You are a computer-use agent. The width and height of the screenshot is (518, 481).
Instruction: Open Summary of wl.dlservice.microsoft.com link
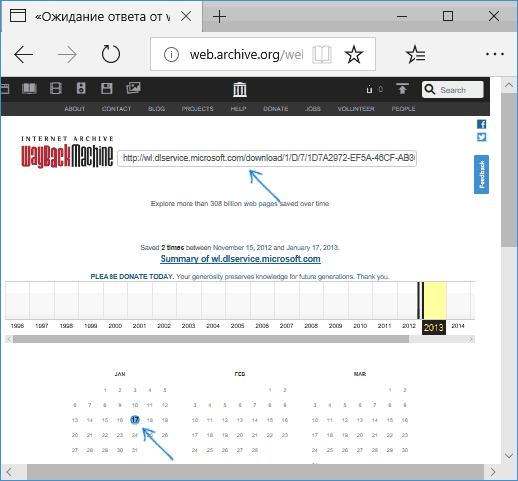[240, 259]
